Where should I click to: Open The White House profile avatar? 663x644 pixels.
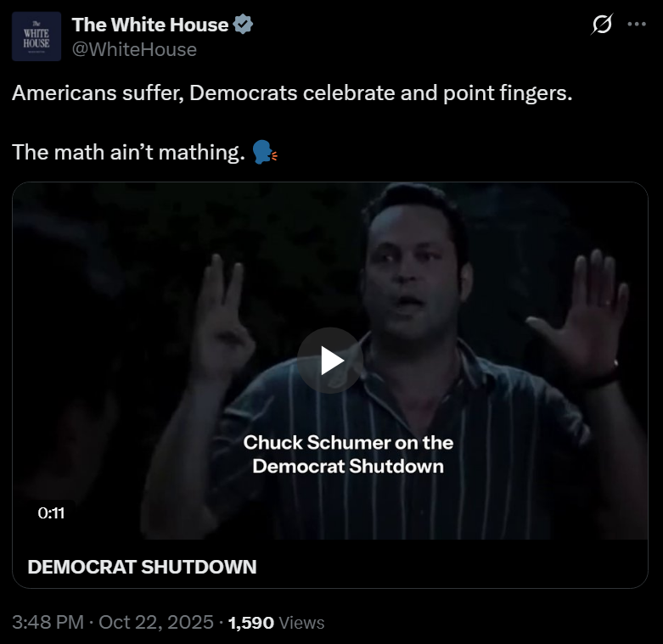coord(37,36)
